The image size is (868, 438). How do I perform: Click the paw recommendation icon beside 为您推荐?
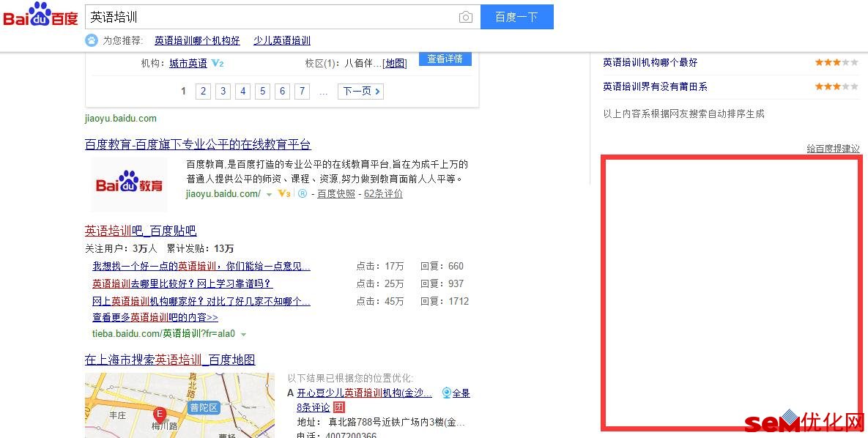pos(92,40)
